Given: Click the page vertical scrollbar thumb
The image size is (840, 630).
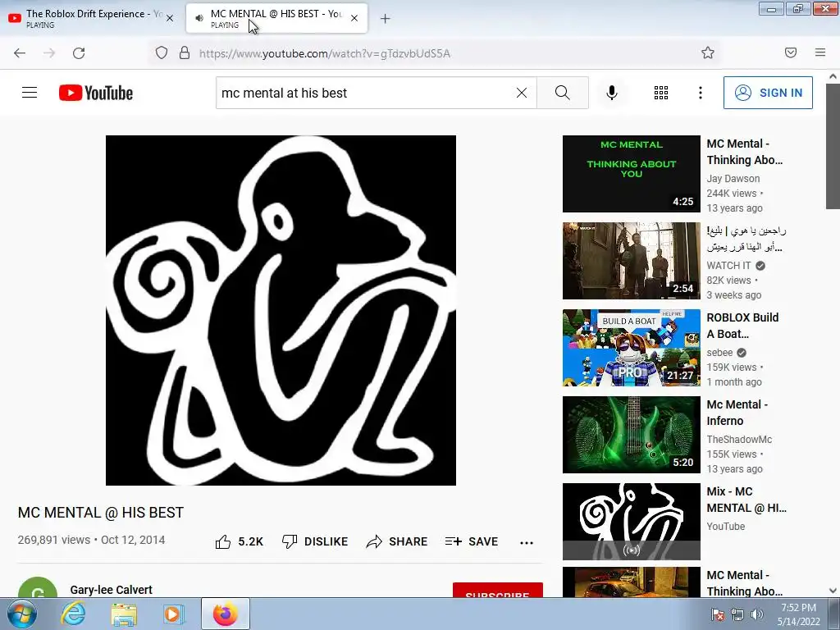Looking at the screenshot, I should pos(833,148).
